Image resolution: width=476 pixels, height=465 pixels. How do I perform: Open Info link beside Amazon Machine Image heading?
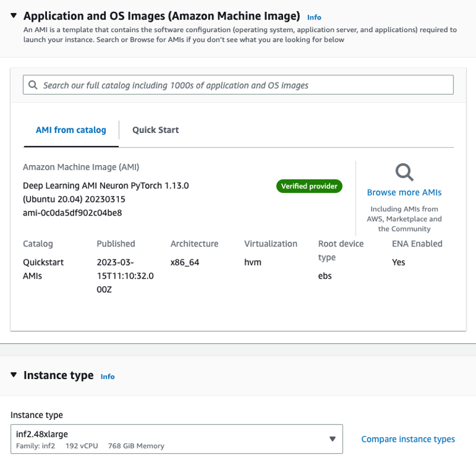pos(314,17)
